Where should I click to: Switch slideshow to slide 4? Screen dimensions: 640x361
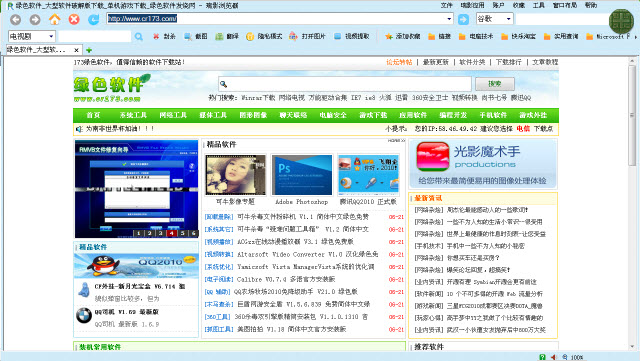(171, 233)
